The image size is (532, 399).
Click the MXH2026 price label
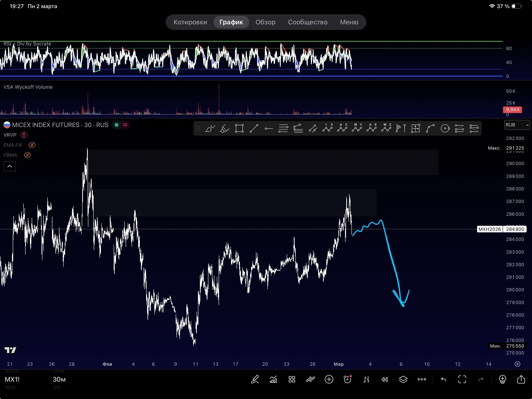pos(489,229)
